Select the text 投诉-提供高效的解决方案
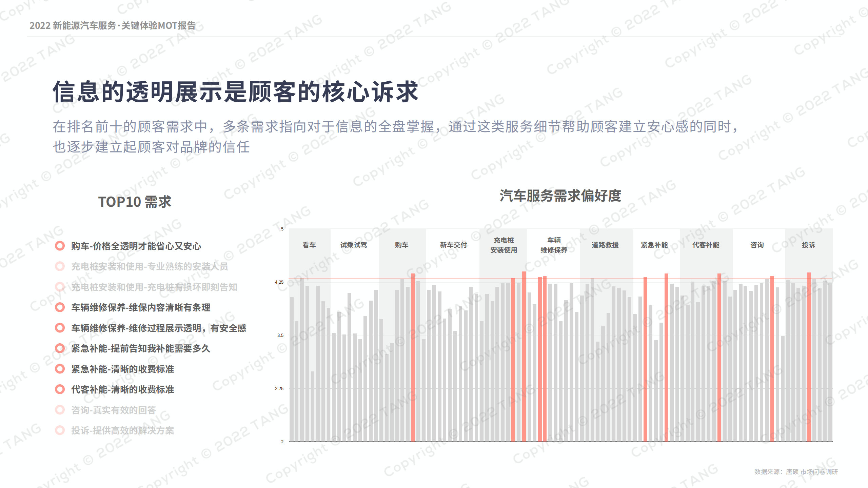 (x=122, y=430)
